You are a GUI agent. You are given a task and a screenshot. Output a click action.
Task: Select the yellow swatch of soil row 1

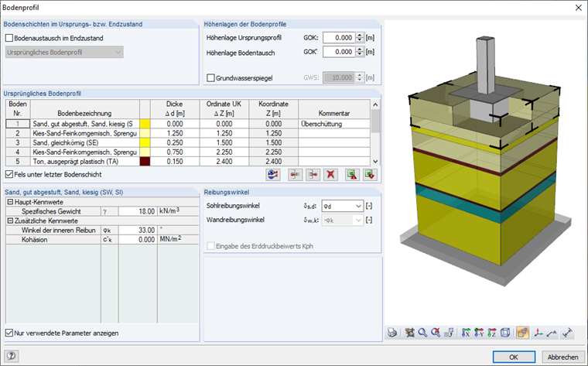(x=145, y=124)
